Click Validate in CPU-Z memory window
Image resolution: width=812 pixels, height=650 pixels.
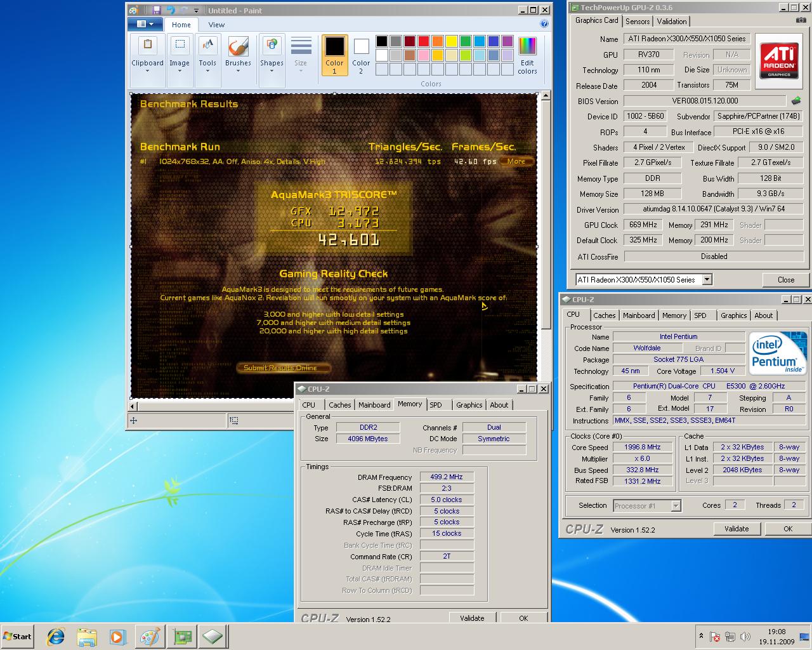coord(472,618)
